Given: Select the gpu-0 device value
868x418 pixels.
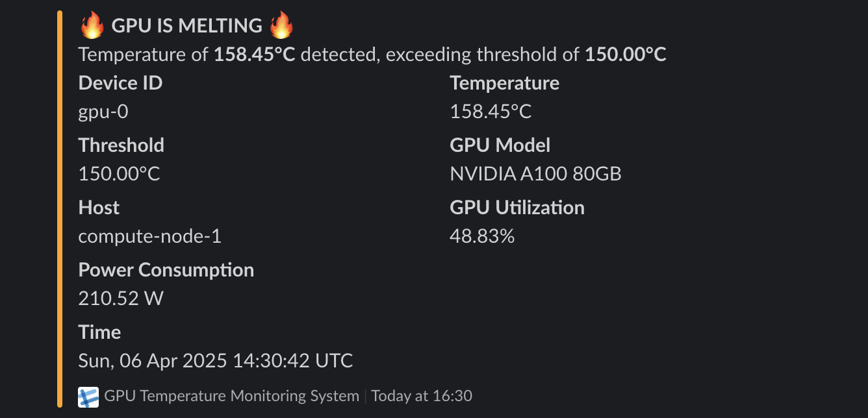Looking at the screenshot, I should (103, 112).
